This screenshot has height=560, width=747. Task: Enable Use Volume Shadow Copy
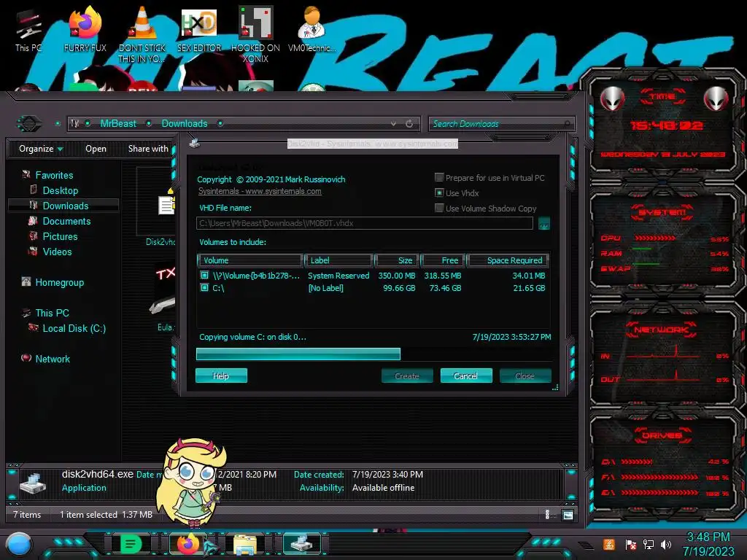[x=439, y=208]
